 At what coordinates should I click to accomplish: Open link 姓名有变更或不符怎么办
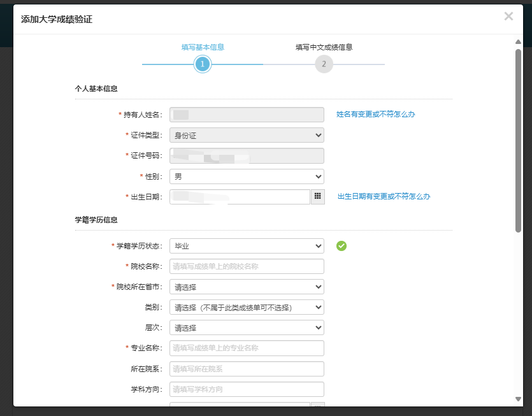click(376, 115)
